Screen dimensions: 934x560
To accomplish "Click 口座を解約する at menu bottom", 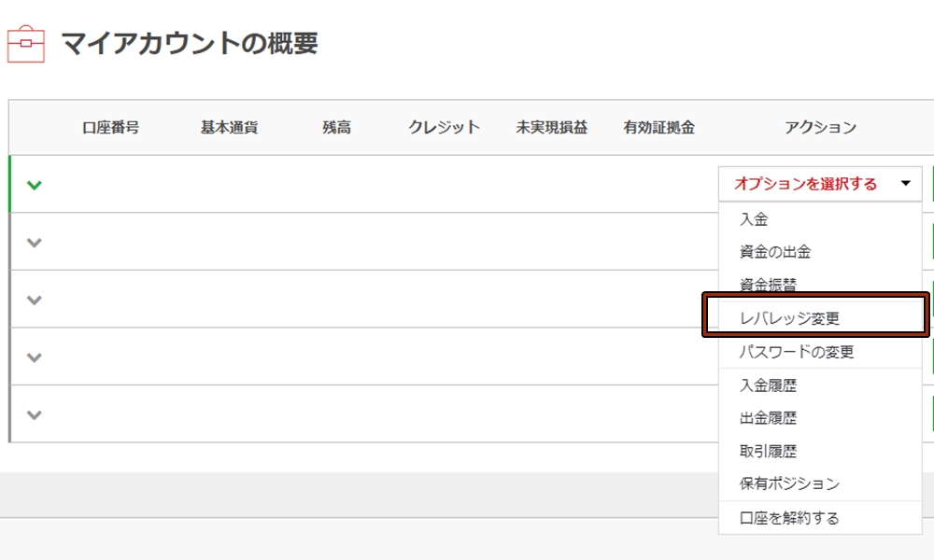I will 789,518.
